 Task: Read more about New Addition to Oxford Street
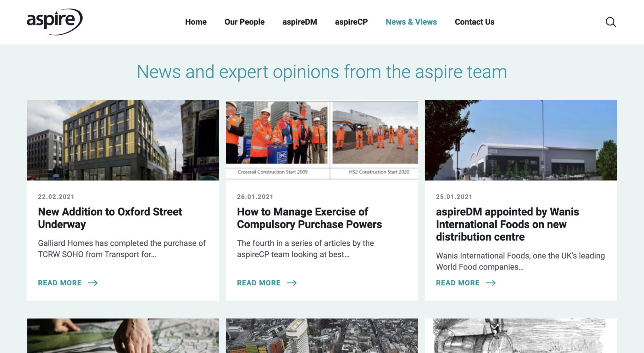pyautogui.click(x=59, y=283)
